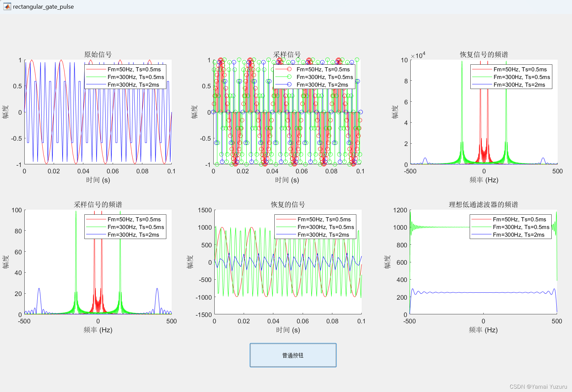Click 幅度 y-axis label of 恢复的信号 plot

[190, 262]
